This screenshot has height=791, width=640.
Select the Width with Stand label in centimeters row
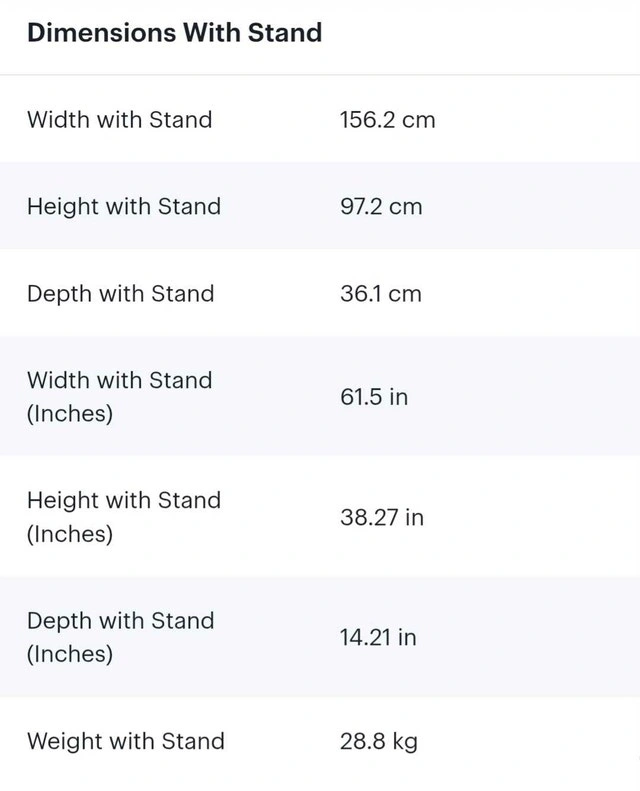coord(119,120)
